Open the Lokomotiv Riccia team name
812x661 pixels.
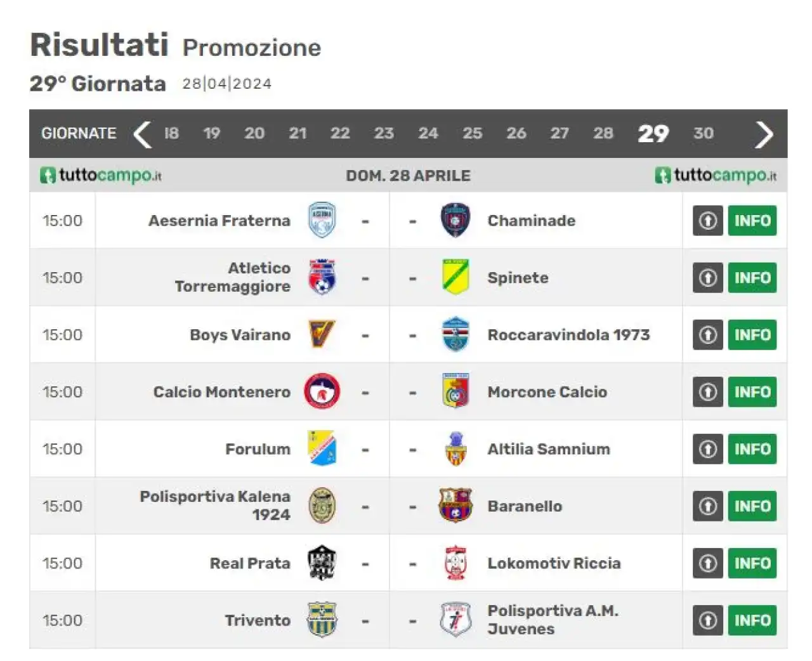[x=554, y=563]
